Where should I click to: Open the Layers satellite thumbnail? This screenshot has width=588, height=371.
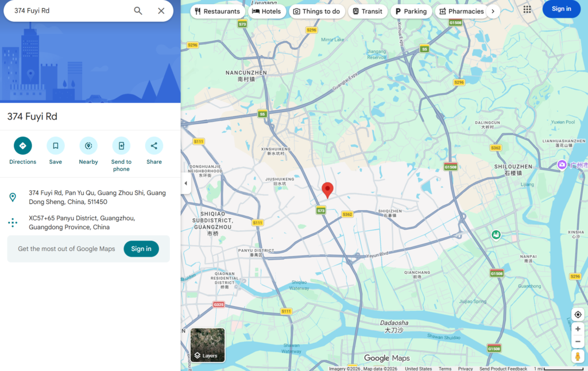pos(207,345)
